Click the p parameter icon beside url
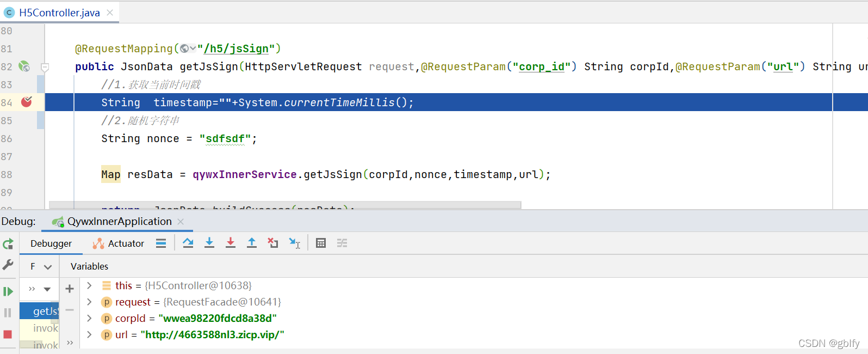868x354 pixels. (x=107, y=335)
